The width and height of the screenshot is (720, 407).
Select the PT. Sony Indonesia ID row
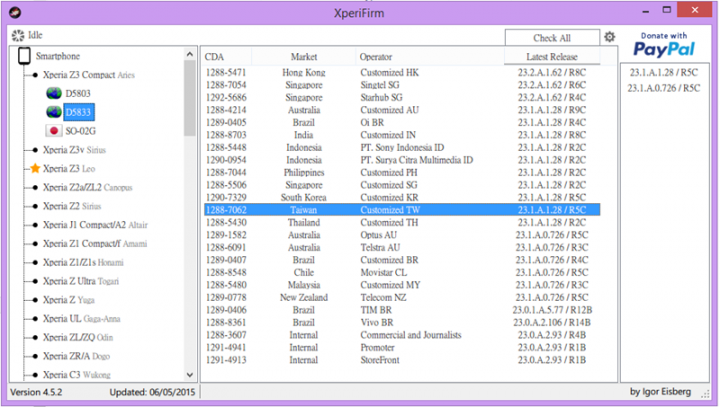click(x=402, y=147)
